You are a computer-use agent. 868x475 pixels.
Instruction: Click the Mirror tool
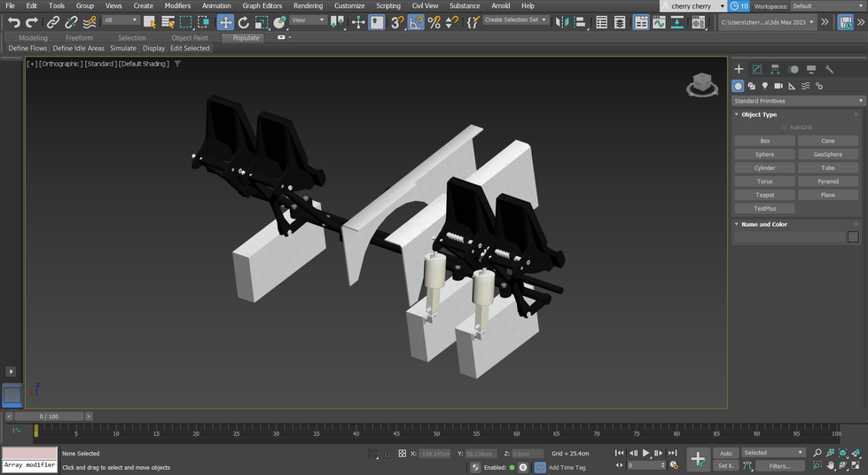(x=562, y=22)
